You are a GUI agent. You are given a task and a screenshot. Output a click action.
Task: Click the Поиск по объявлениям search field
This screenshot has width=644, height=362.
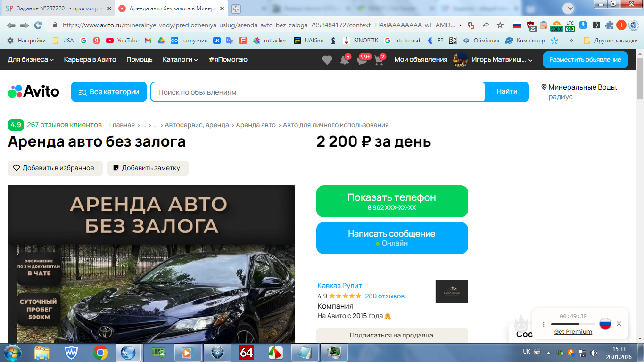tap(318, 92)
